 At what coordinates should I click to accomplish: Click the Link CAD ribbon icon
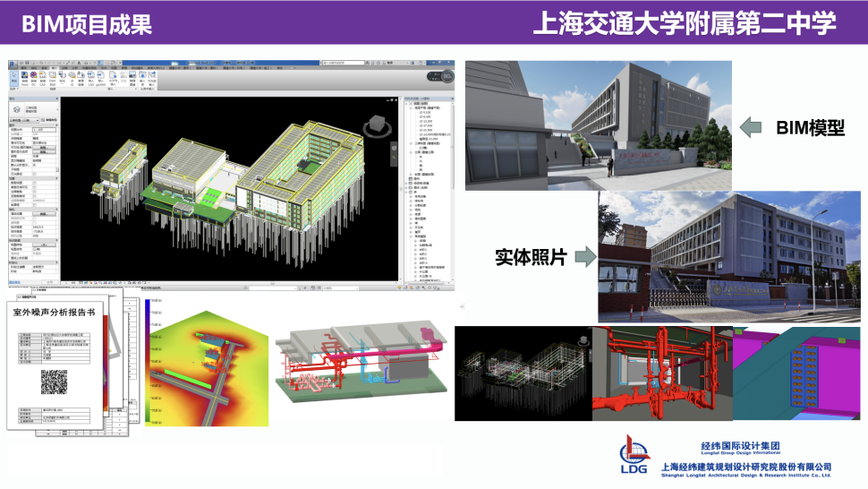click(x=43, y=78)
